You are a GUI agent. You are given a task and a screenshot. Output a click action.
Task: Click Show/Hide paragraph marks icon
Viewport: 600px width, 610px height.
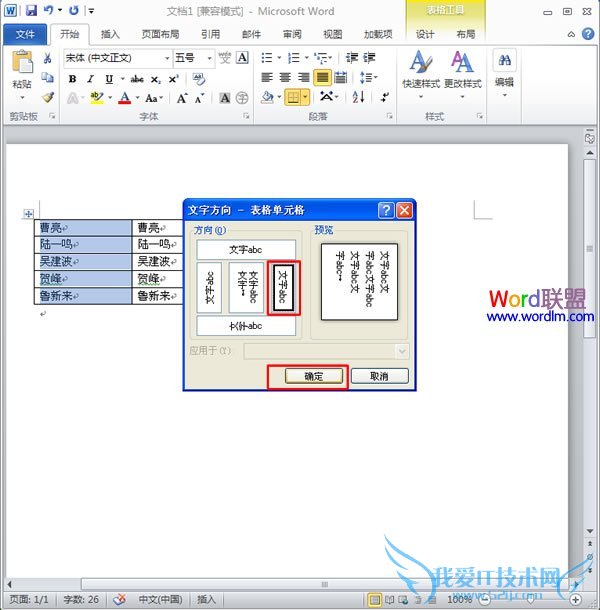tap(385, 97)
